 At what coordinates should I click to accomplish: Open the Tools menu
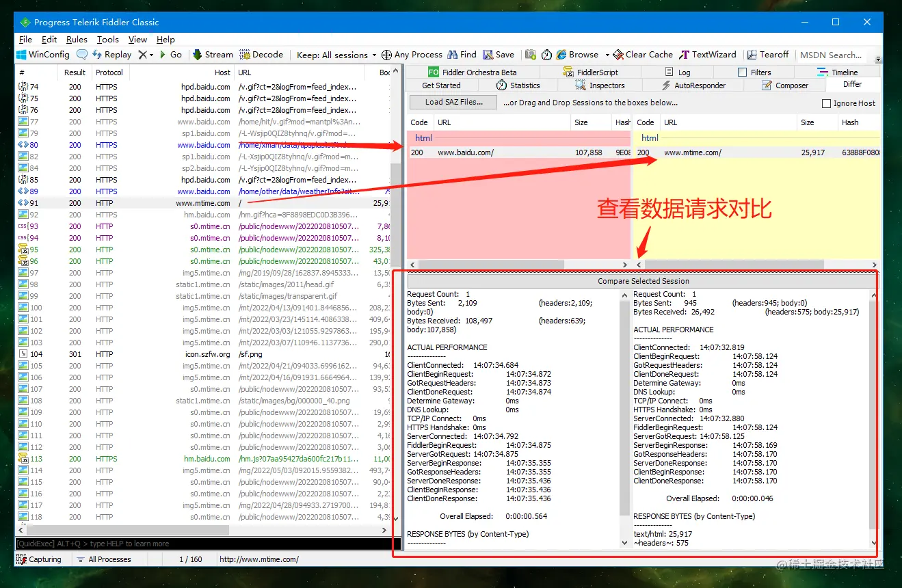click(x=107, y=40)
